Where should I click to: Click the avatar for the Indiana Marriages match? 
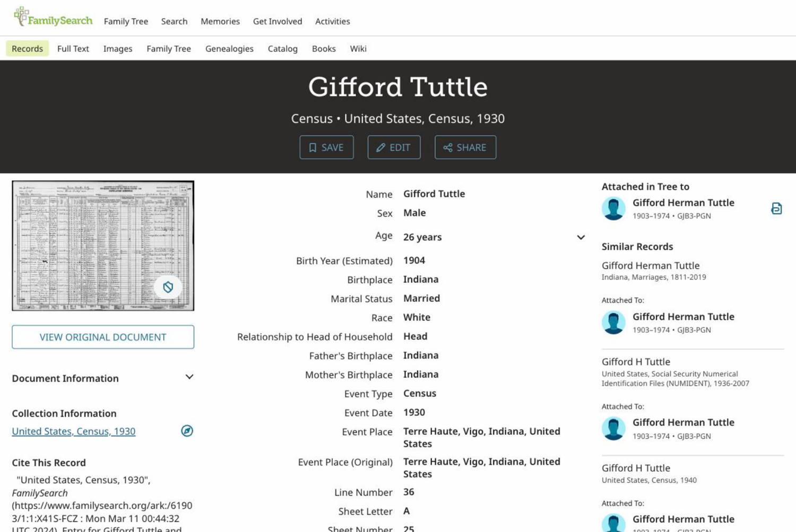point(613,322)
